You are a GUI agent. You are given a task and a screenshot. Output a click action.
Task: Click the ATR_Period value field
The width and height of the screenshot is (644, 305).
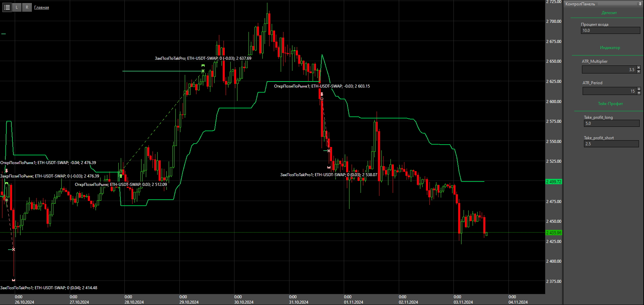click(609, 91)
